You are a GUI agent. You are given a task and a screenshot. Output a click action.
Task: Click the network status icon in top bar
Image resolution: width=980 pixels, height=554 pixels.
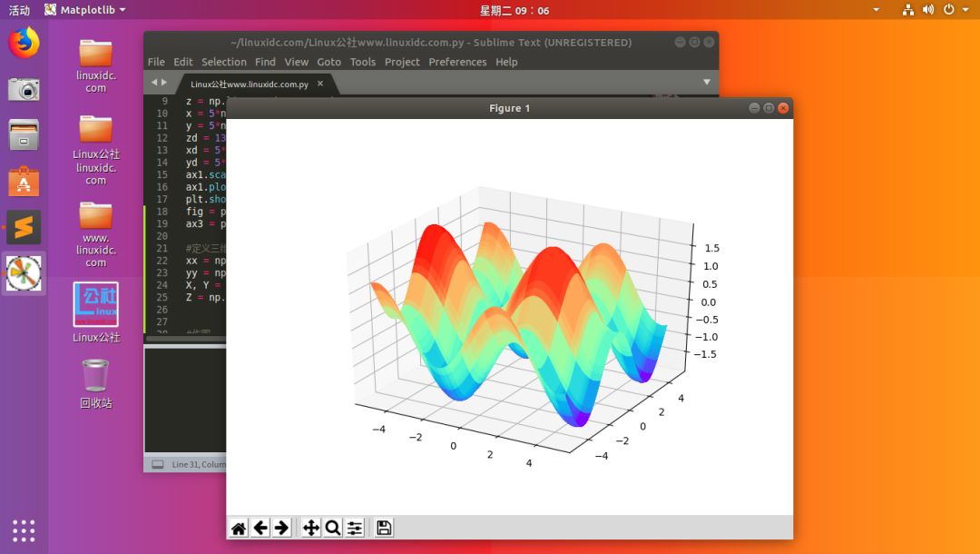click(908, 10)
